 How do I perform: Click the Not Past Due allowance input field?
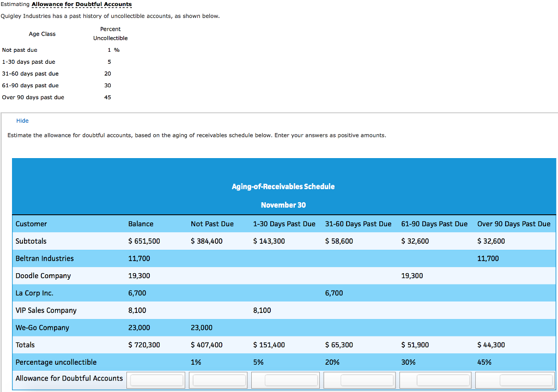tap(218, 380)
